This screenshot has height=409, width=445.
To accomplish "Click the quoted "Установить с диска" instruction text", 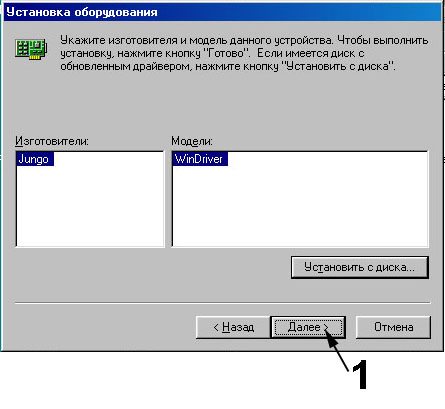I will point(338,66).
